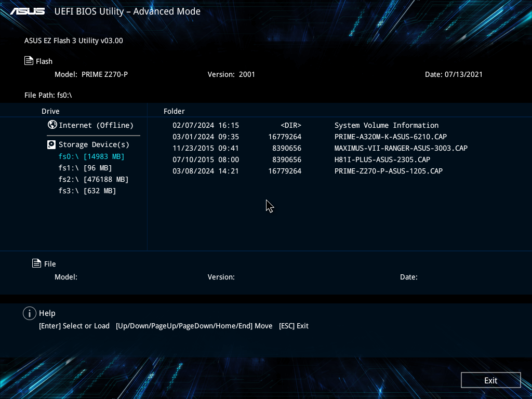Click ASUS EZ Flash 3 Utility v03.00 title
Image resolution: width=532 pixels, height=399 pixels.
[x=74, y=41]
